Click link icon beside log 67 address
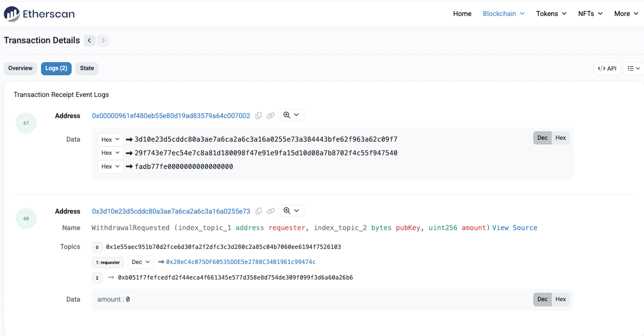 [x=270, y=116]
